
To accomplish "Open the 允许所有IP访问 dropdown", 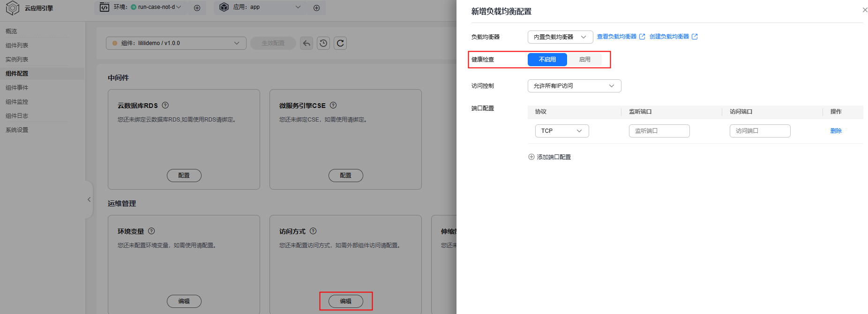I will [x=574, y=86].
